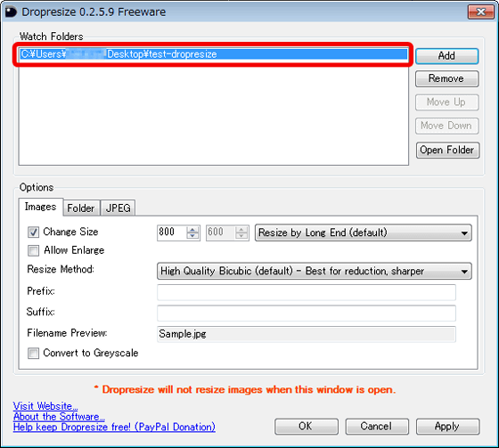This screenshot has height=448, width=499.
Task: Open the Resize Method dropdown
Action: click(314, 271)
